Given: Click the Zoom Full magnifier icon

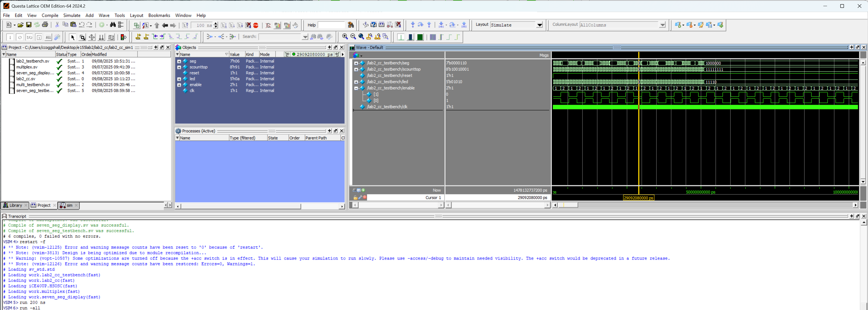Looking at the screenshot, I should (361, 37).
